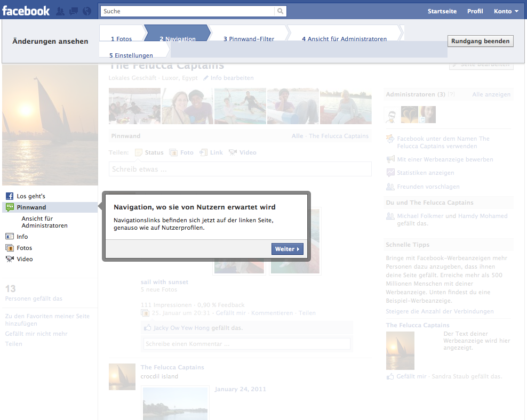This screenshot has height=420, width=527.
Task: Click Rundgang beenden button
Action: coord(480,41)
